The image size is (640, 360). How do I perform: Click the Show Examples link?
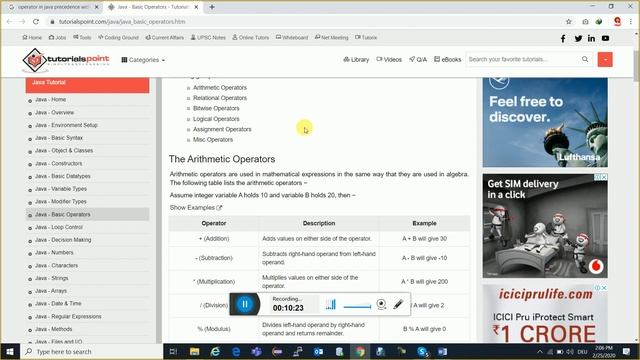point(196,208)
